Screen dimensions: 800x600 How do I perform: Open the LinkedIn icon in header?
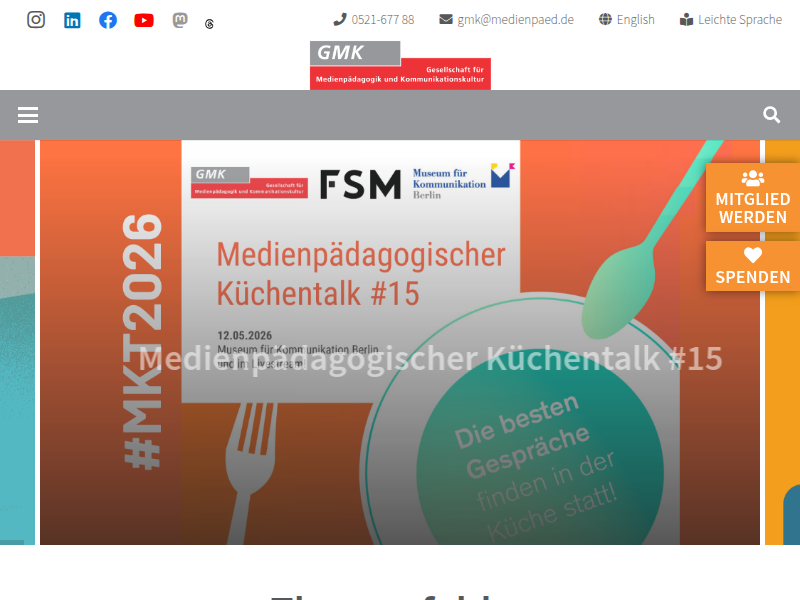(x=72, y=20)
